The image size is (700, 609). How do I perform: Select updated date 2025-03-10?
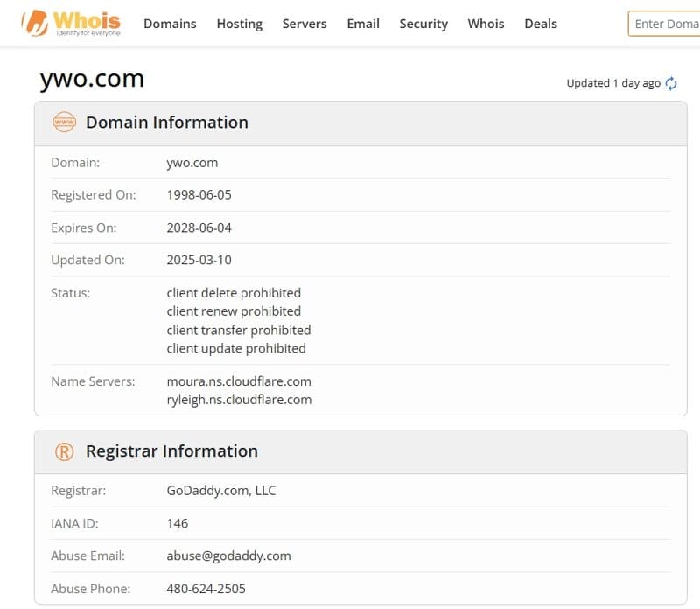[199, 260]
